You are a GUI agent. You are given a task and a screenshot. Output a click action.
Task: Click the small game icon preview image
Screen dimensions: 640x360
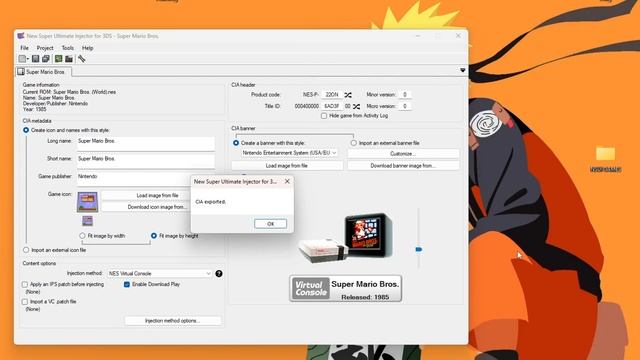87,221
